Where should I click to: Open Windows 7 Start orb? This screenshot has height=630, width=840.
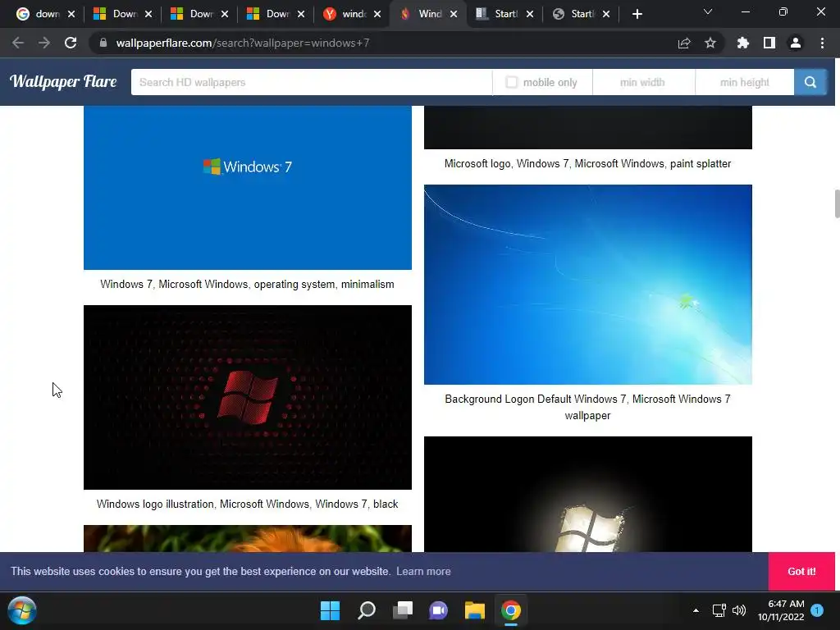coord(22,610)
